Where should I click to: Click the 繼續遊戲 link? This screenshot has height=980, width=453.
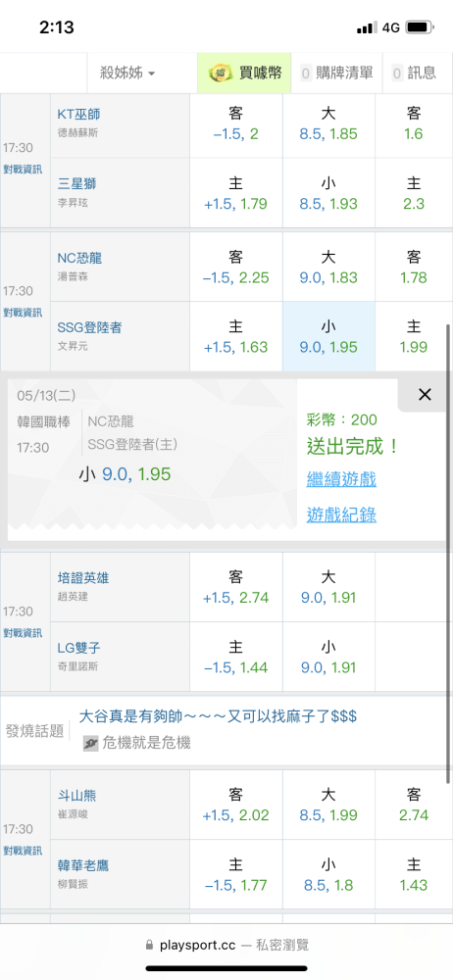341,480
